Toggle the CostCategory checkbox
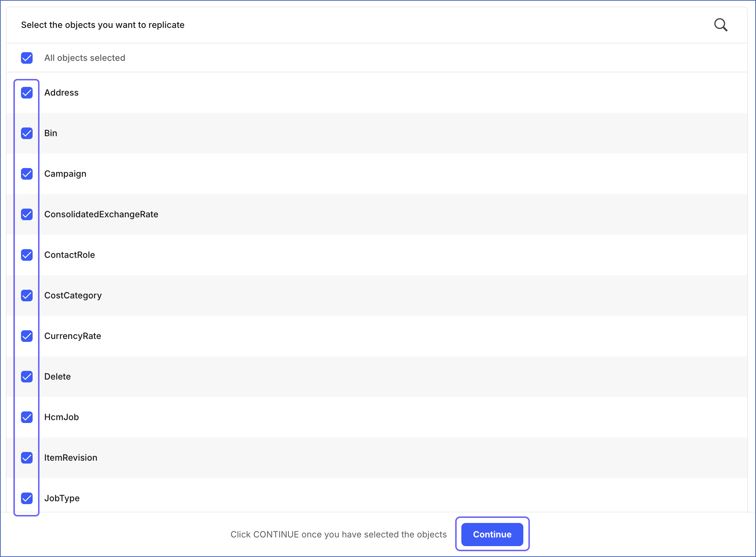 click(x=26, y=296)
